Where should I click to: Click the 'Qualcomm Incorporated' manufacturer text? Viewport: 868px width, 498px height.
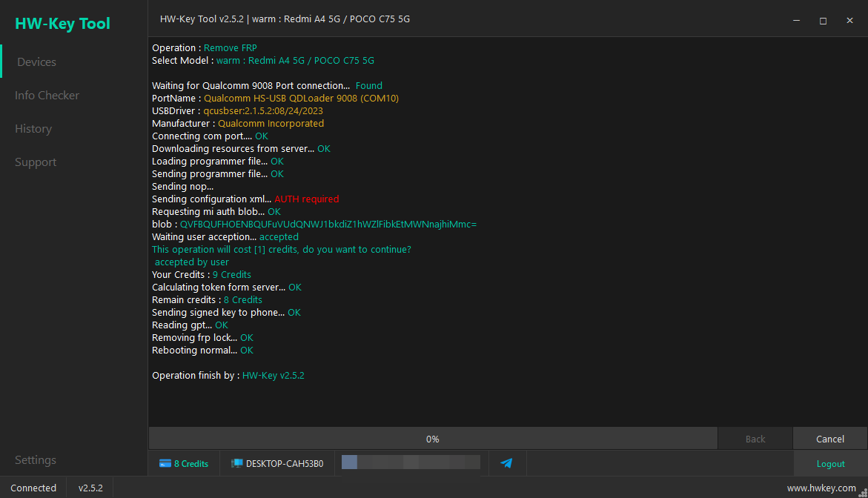(x=271, y=124)
